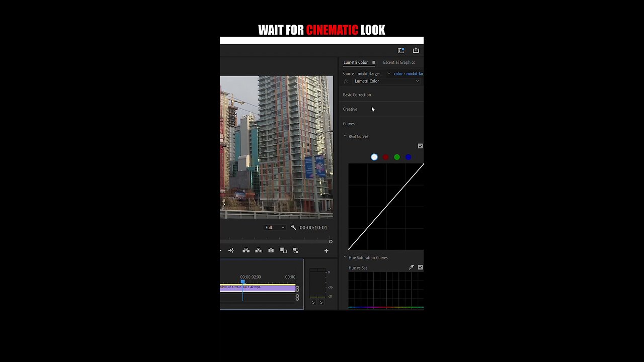Select the white luma curve channel
644x362 pixels.
click(x=374, y=157)
